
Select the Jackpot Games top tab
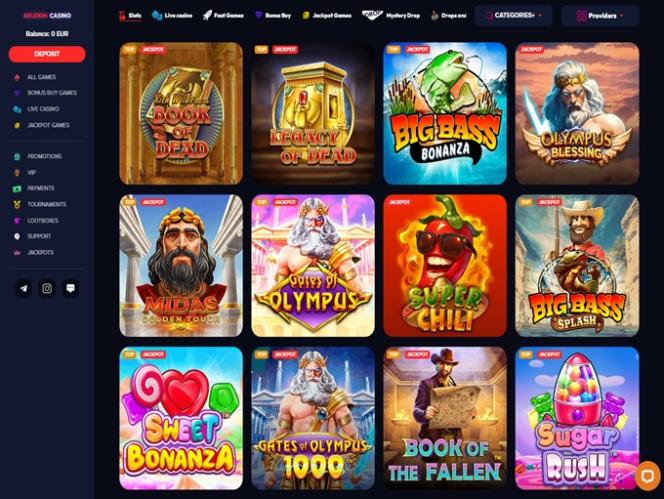tap(327, 16)
